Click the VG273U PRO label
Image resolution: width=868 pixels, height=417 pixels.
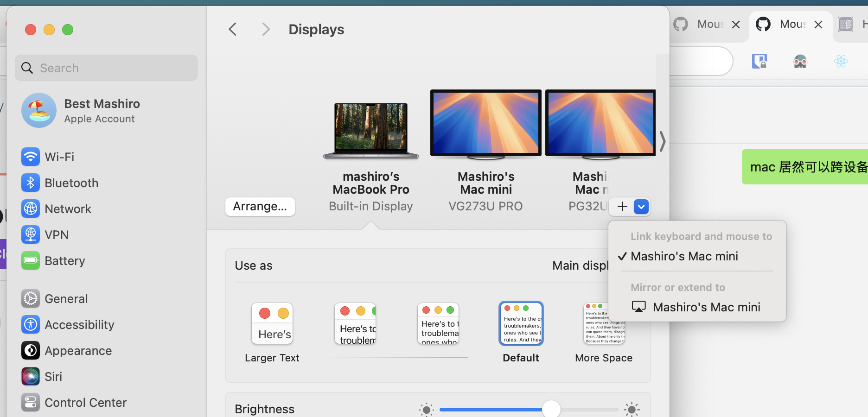(485, 206)
